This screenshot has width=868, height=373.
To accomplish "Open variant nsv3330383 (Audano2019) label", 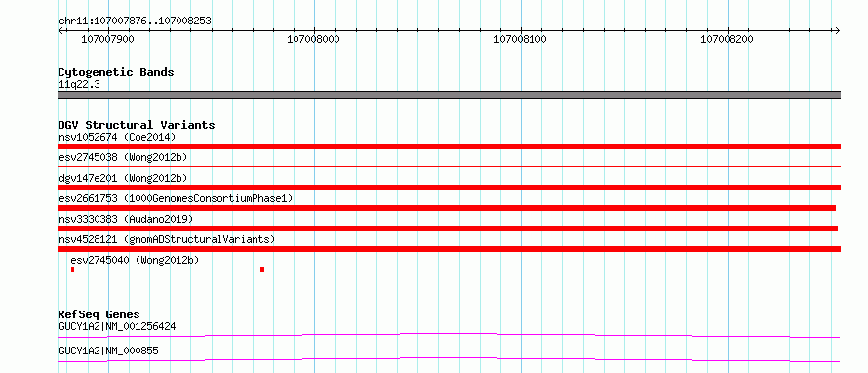I will [x=126, y=219].
